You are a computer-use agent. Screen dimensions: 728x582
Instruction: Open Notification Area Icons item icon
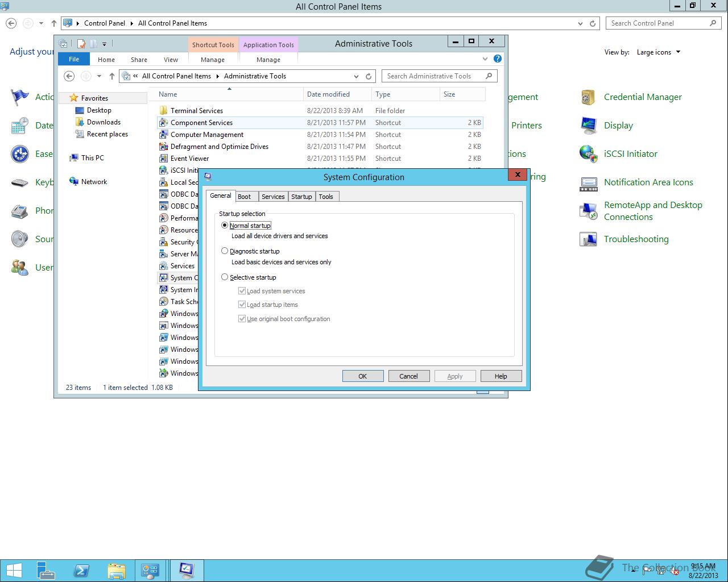pos(588,182)
